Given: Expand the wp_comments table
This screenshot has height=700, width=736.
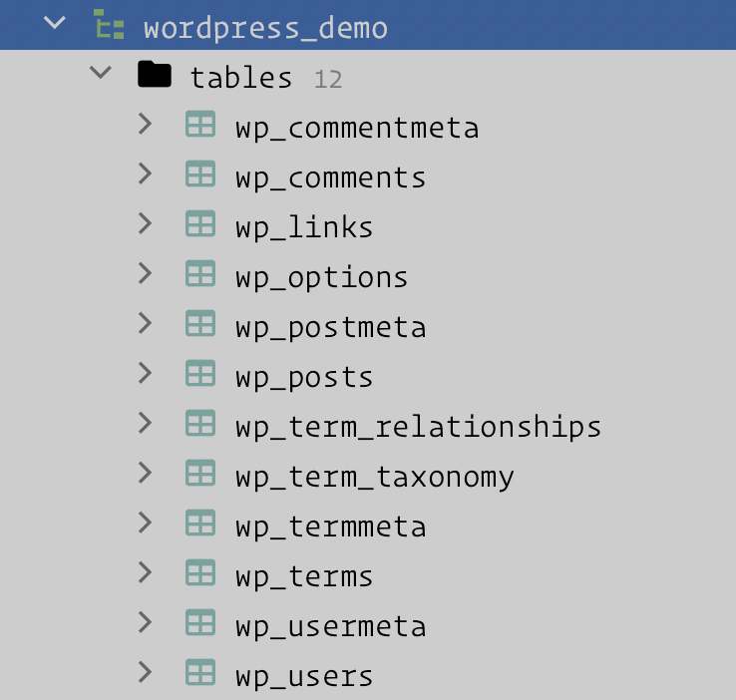Looking at the screenshot, I should click(x=146, y=175).
